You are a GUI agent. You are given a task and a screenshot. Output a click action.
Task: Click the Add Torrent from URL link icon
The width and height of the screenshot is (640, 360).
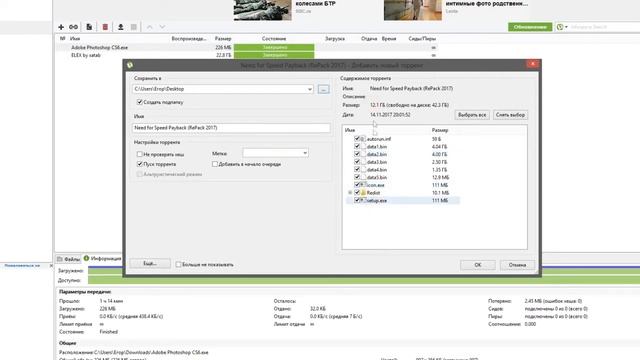tap(73, 27)
